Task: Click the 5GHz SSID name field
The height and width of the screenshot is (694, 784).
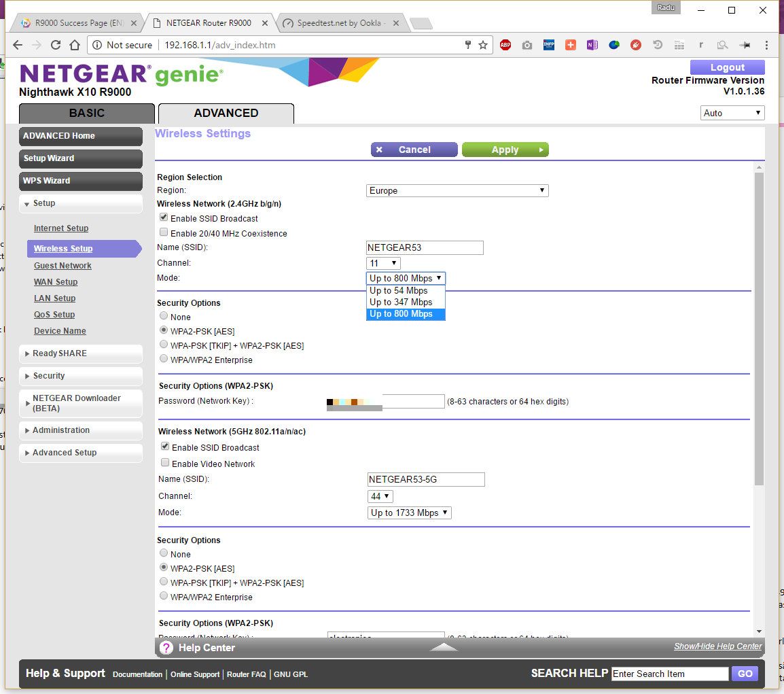Action: (426, 479)
